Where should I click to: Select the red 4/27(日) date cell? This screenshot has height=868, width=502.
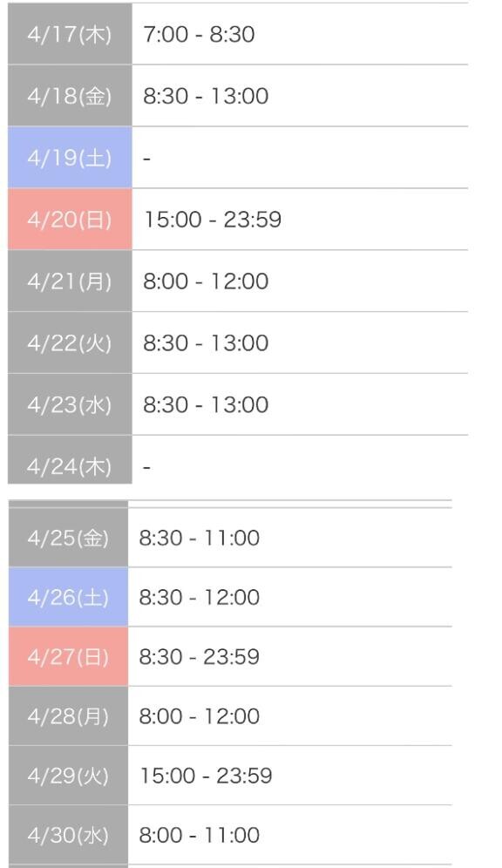(68, 656)
